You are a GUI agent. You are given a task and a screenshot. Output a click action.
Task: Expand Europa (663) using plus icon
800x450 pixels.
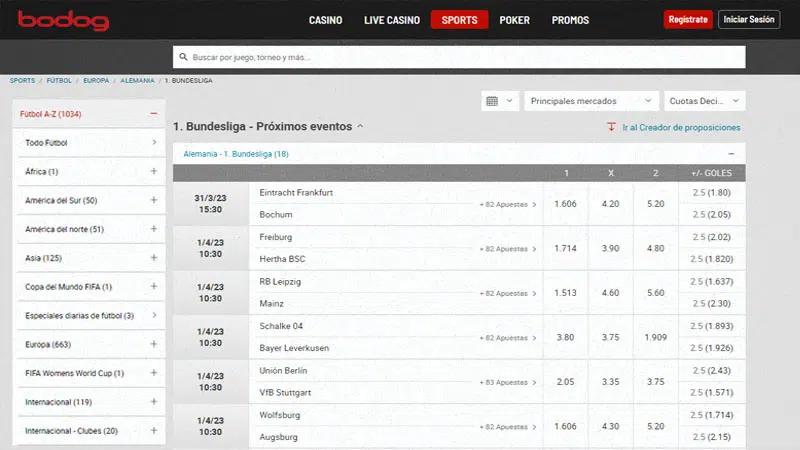click(x=153, y=345)
